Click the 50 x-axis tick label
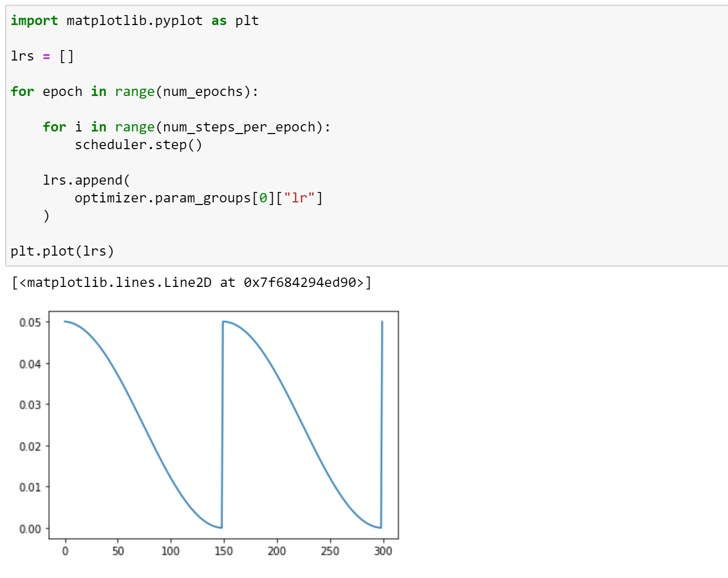Image resolution: width=728 pixels, height=578 pixels. pyautogui.click(x=118, y=551)
